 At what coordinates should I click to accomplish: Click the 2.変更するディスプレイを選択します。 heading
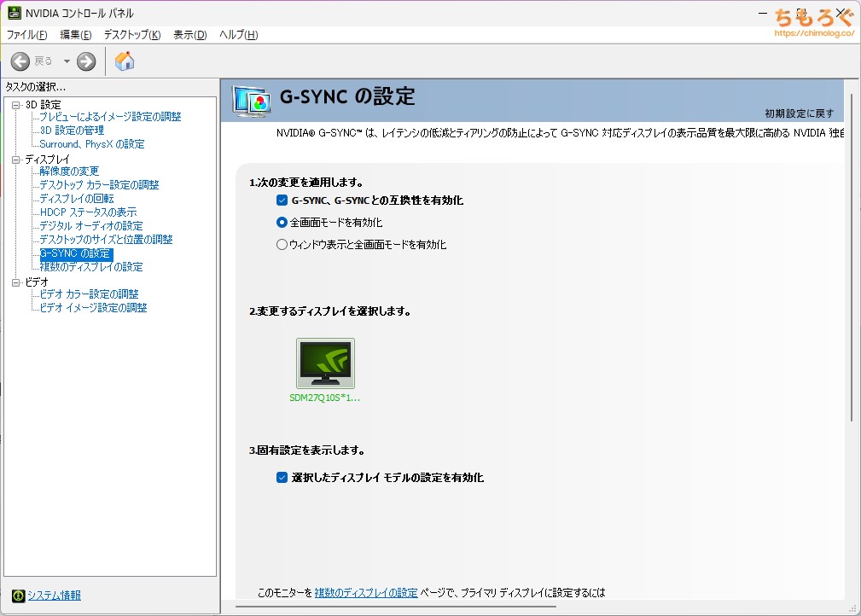330,311
